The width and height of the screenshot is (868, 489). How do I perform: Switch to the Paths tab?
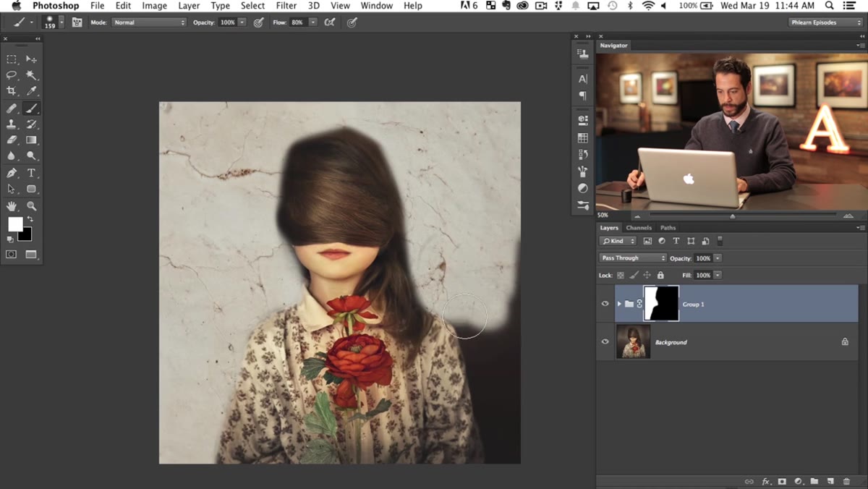click(668, 228)
